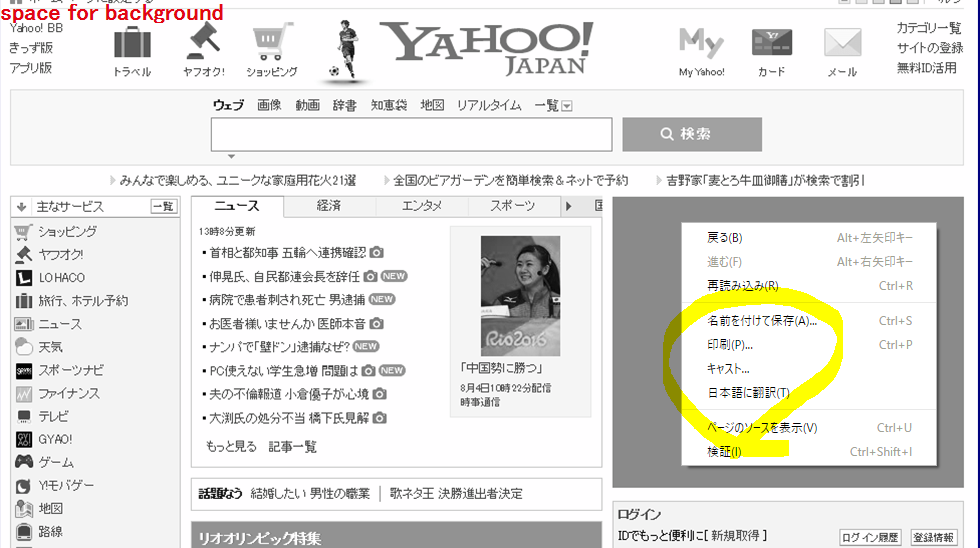The width and height of the screenshot is (980, 548).
Task: Switch to the 経済 tab
Action: click(x=329, y=206)
